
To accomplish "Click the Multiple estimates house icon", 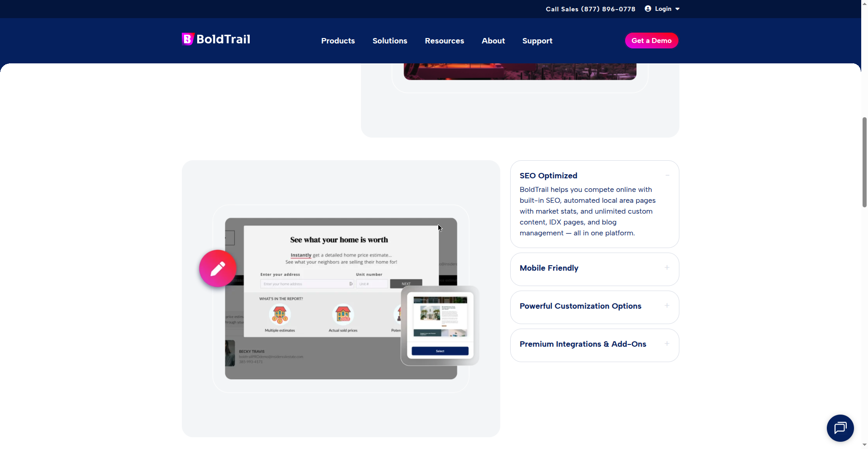I will click(x=280, y=314).
